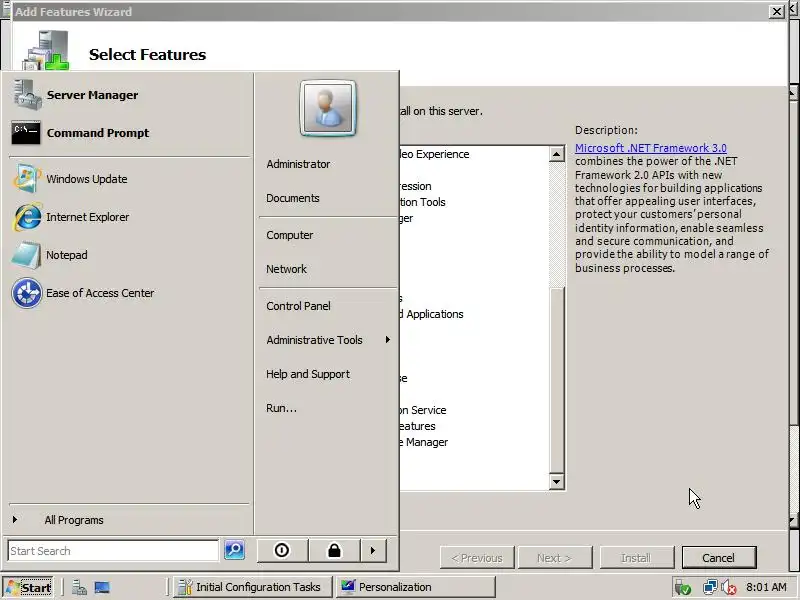Viewport: 800px width, 600px height.
Task: Switch to Initial Configuration Tasks window
Action: tap(252, 587)
